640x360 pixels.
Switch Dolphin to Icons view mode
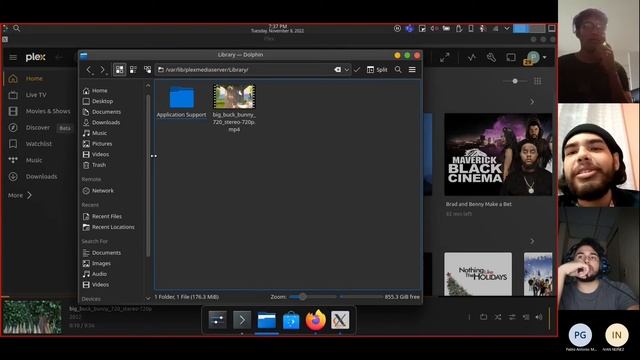119,70
